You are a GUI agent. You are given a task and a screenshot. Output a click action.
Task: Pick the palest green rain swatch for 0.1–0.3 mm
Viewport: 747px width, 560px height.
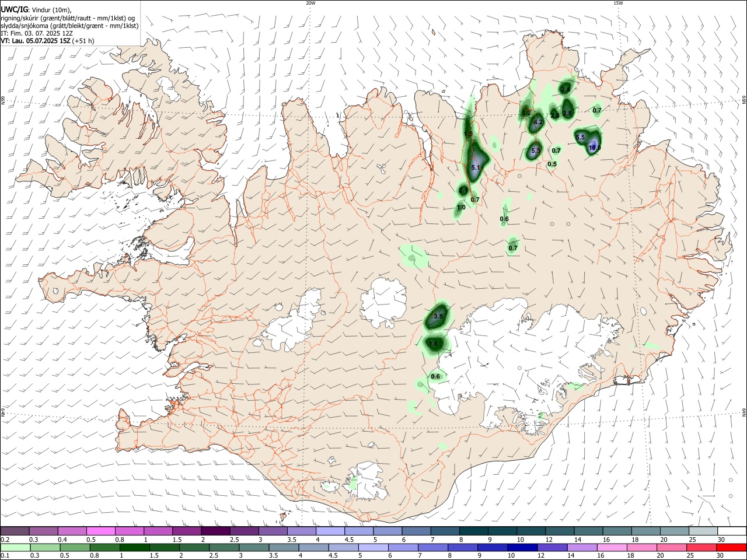(15, 548)
